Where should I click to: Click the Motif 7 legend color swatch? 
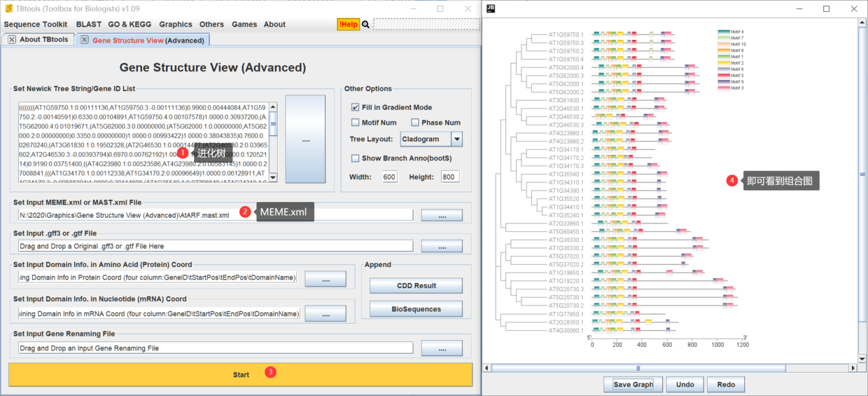(724, 38)
